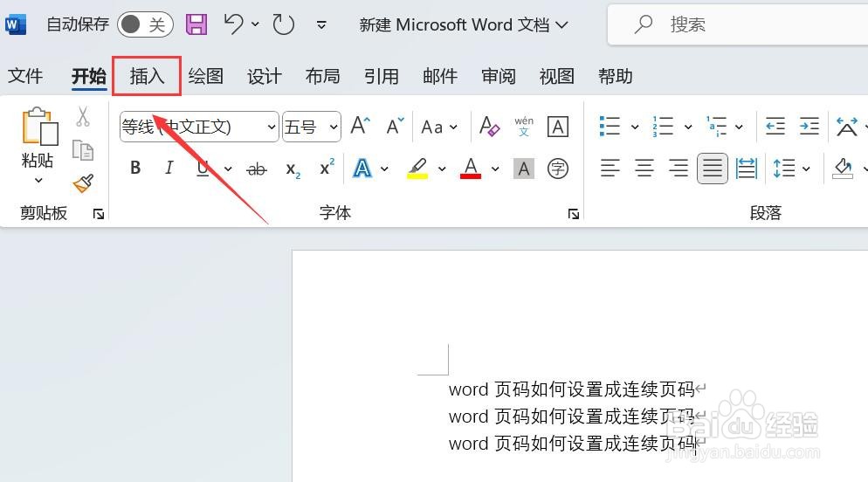Screen dimensions: 868x482
Task: Open the Font dialog launcher
Action: pos(574,214)
